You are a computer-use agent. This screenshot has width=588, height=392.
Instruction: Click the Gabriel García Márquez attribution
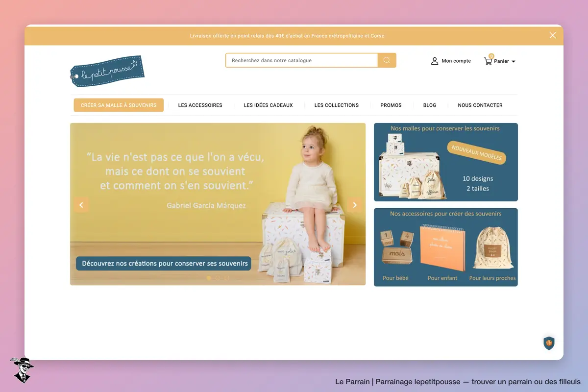click(x=206, y=205)
